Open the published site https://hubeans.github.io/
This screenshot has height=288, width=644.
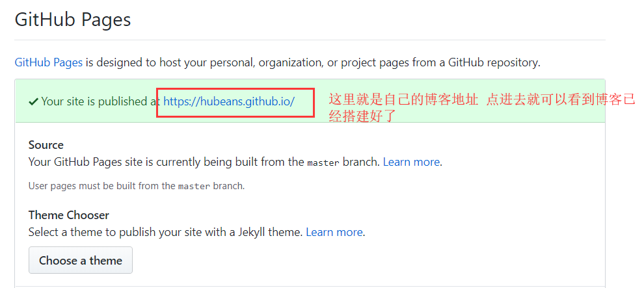tap(229, 101)
